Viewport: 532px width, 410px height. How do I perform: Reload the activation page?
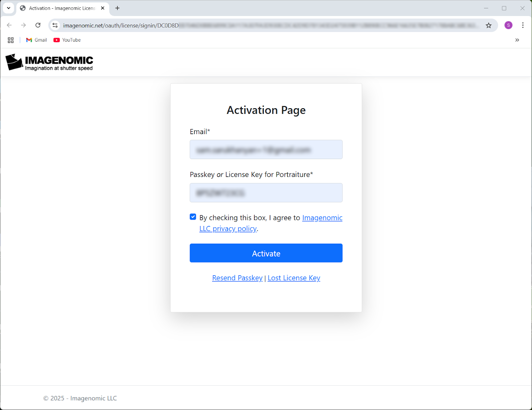38,25
